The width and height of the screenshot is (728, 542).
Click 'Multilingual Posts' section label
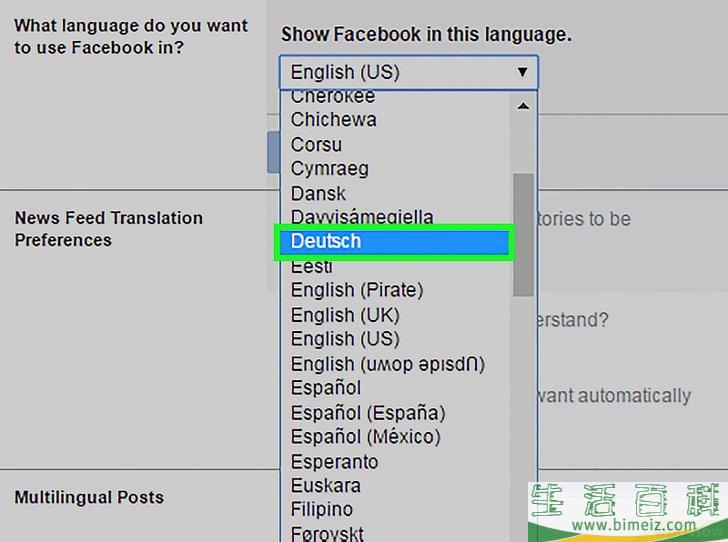[x=89, y=497]
